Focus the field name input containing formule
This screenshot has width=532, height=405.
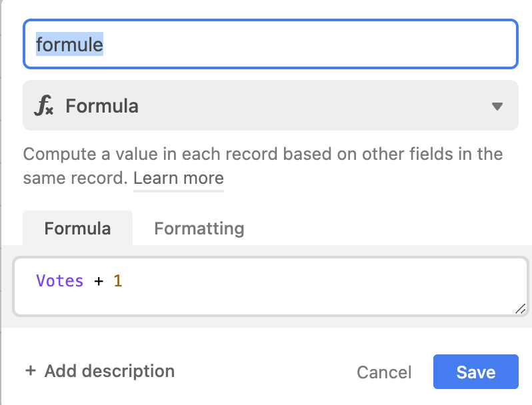tap(271, 44)
